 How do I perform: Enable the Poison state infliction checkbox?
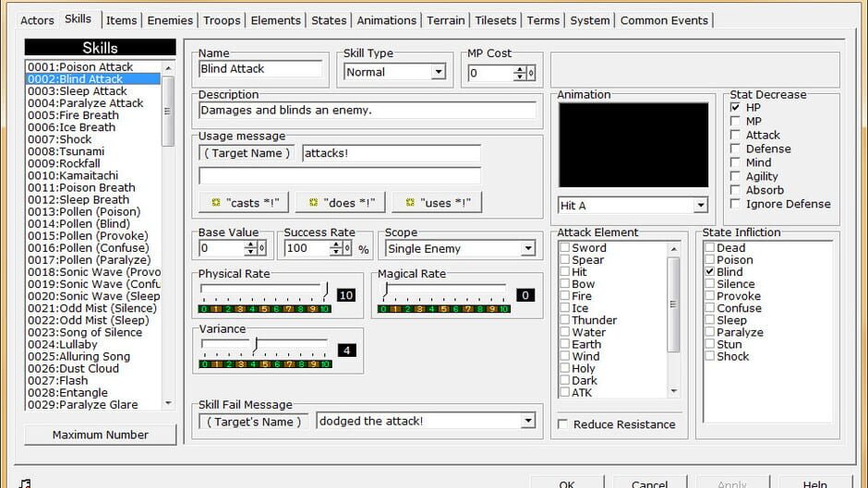click(710, 259)
